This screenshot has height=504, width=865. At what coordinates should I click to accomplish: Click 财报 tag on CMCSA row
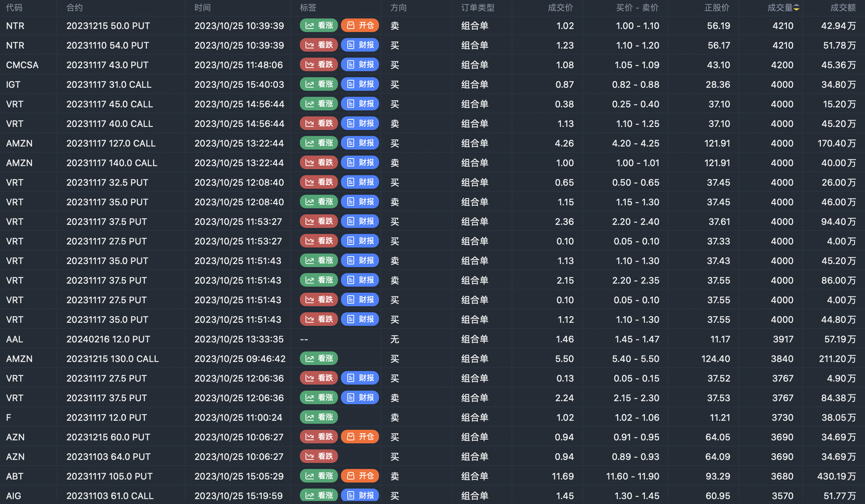(360, 65)
